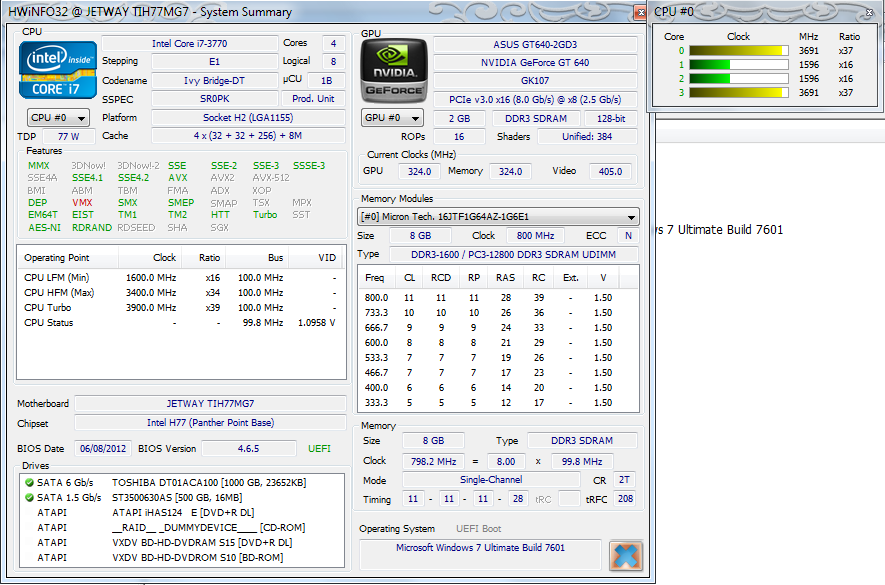This screenshot has width=885, height=585.
Task: Select the 333.3 frequency timing row
Action: coord(498,403)
